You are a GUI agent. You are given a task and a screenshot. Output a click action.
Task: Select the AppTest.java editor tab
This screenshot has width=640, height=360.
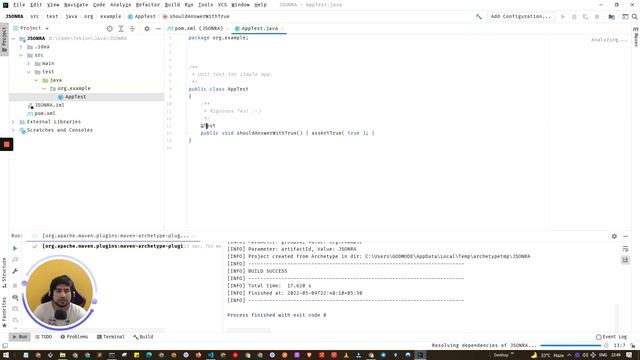coord(260,29)
